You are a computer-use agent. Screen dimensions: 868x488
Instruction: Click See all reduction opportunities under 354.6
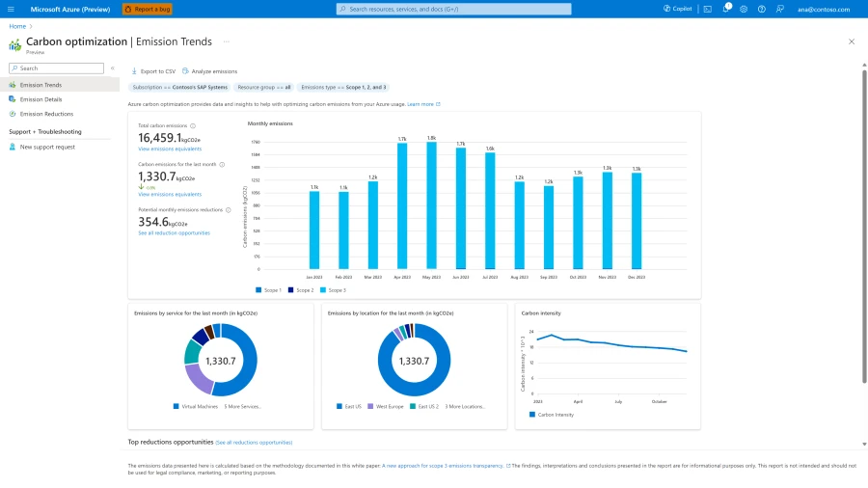(x=174, y=233)
